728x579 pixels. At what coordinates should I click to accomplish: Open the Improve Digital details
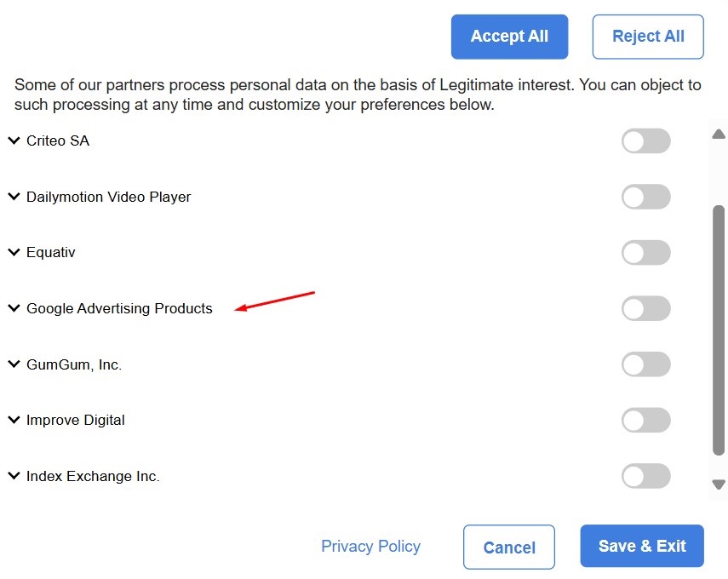click(x=13, y=419)
